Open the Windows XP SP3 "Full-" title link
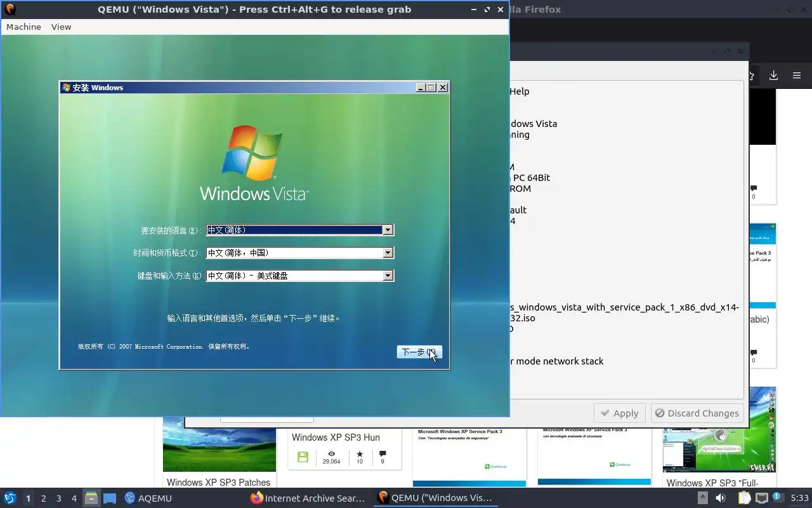Viewport: 812px width, 508px height. [712, 483]
